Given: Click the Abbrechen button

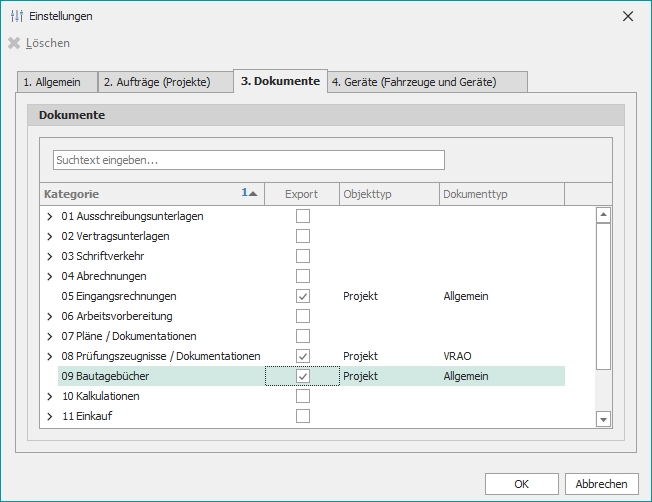Looking at the screenshot, I should pos(601,484).
